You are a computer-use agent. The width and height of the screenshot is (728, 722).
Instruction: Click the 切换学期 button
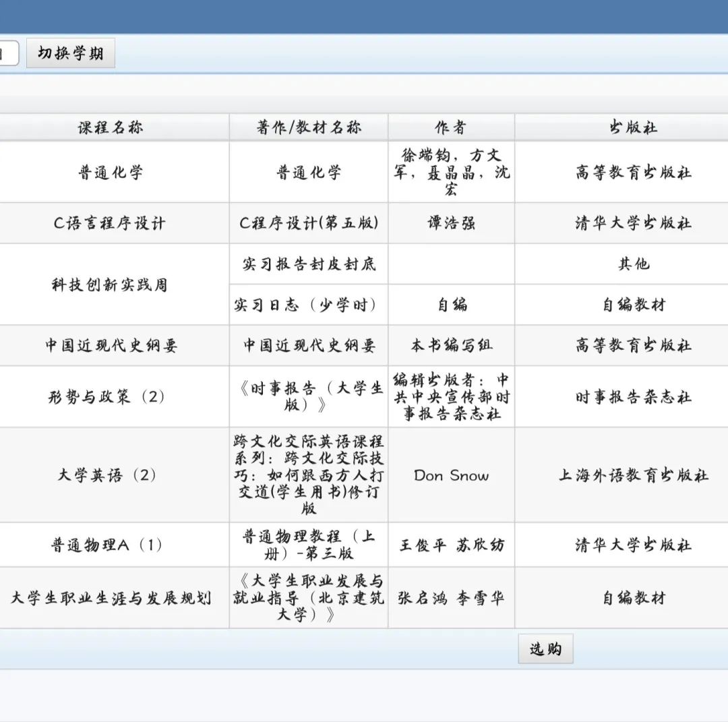pyautogui.click(x=70, y=54)
